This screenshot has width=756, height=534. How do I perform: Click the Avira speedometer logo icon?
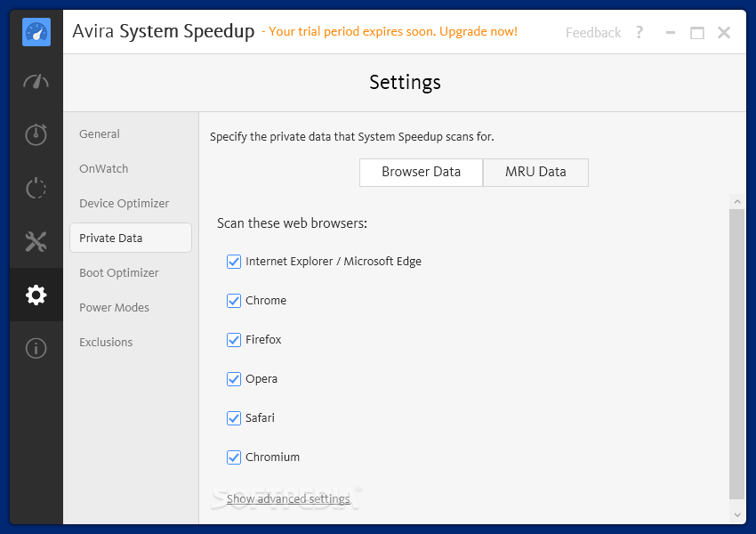click(36, 32)
